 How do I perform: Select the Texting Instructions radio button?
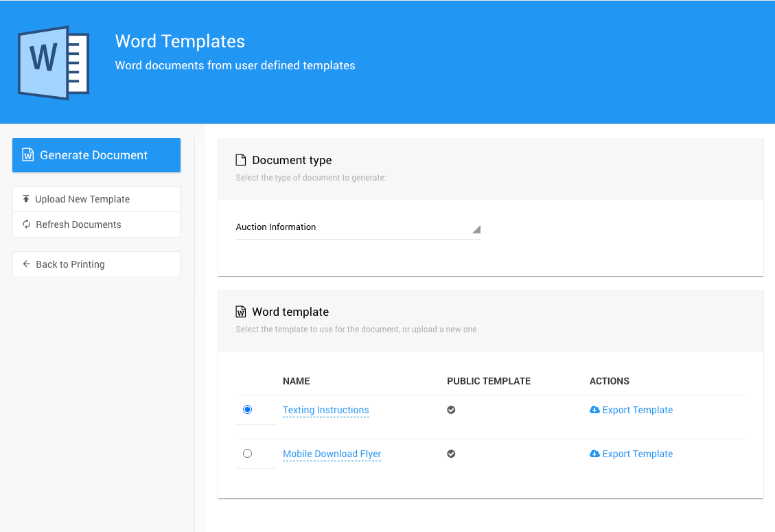[x=248, y=410]
